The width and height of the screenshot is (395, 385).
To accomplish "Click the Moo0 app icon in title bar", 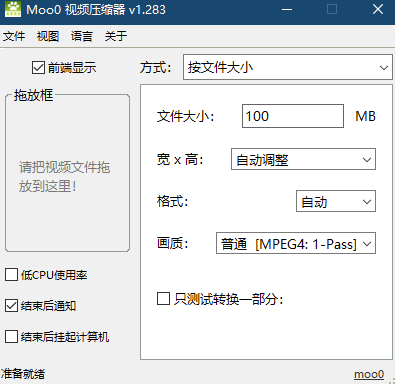I will coord(13,9).
